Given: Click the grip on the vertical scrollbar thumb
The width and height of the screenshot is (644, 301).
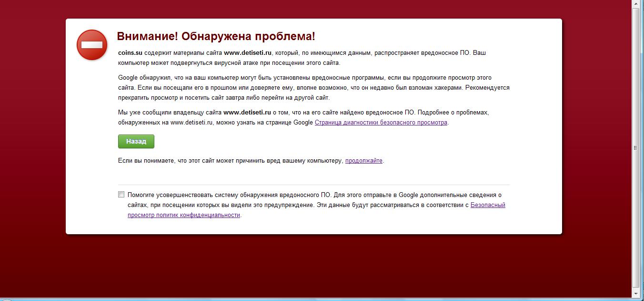Looking at the screenshot, I should click(635, 148).
